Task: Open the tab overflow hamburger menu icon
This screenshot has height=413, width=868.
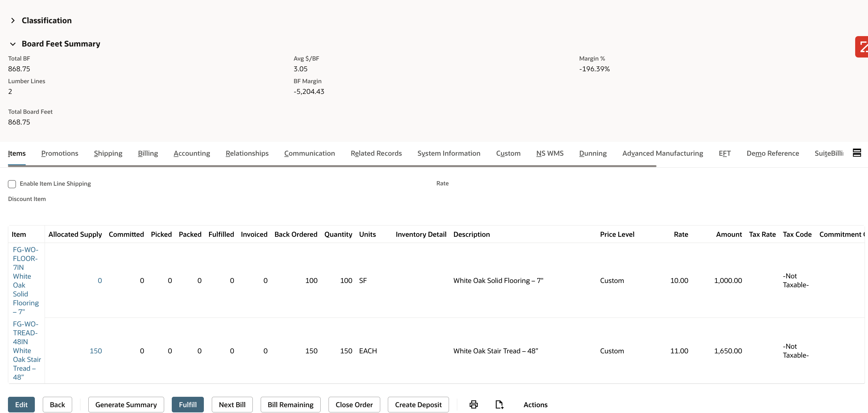Action: tap(857, 152)
